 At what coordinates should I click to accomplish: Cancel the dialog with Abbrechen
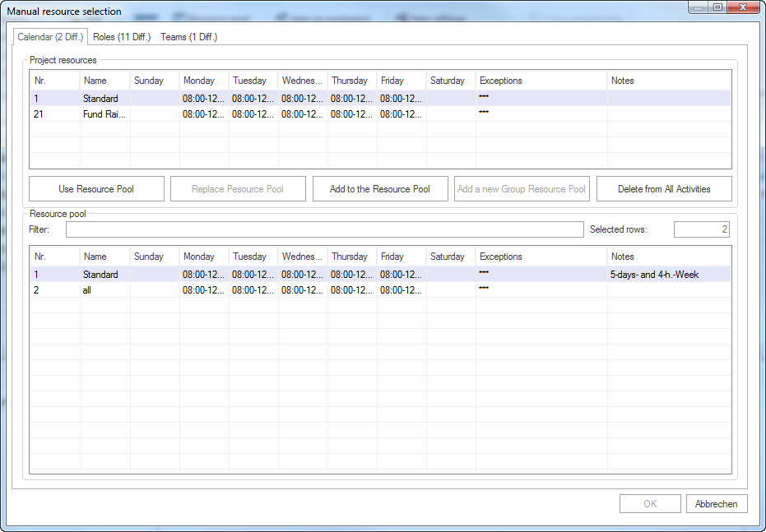coord(717,504)
